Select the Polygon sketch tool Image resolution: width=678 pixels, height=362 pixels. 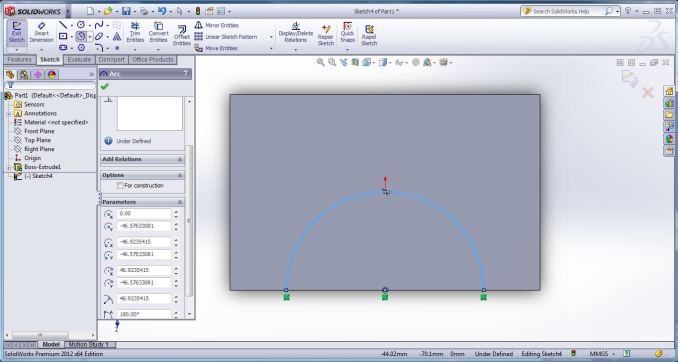pos(81,47)
